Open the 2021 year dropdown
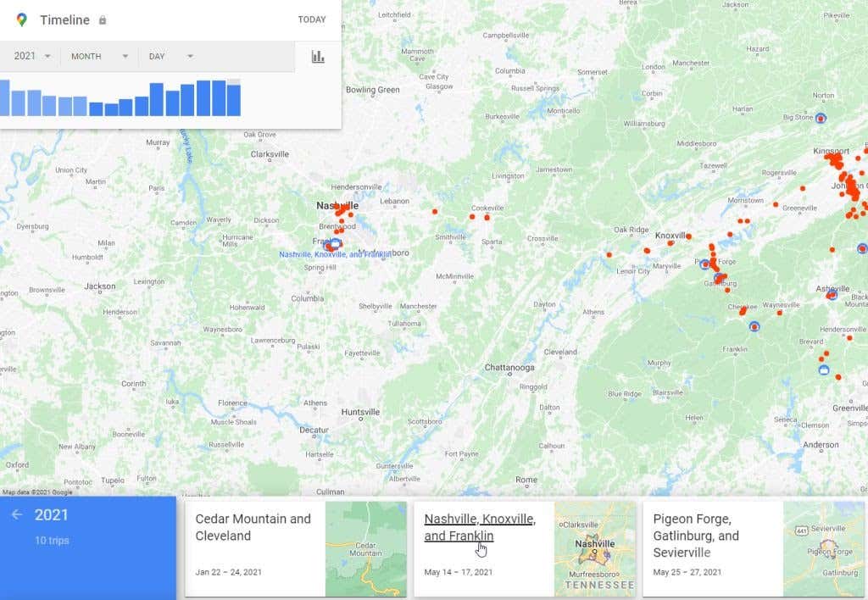The height and width of the screenshot is (600, 868). pos(32,57)
